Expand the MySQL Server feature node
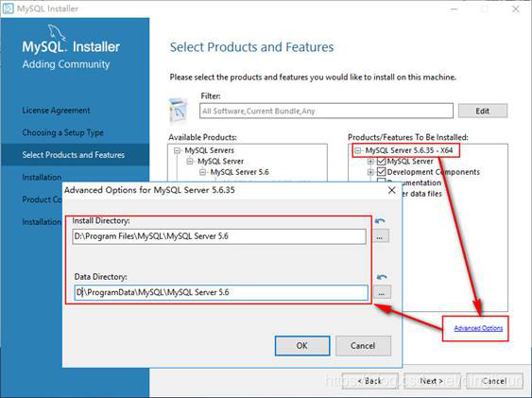 point(370,162)
